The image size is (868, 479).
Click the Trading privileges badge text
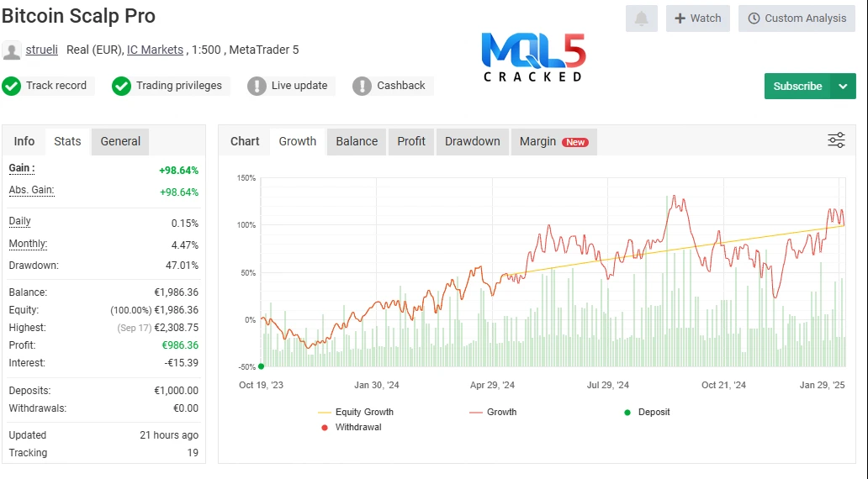(x=179, y=86)
